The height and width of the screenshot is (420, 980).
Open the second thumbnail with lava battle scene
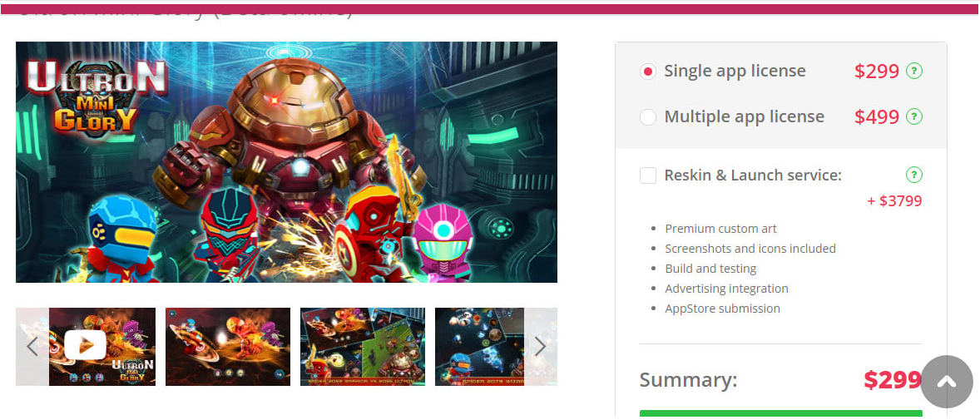coord(228,346)
